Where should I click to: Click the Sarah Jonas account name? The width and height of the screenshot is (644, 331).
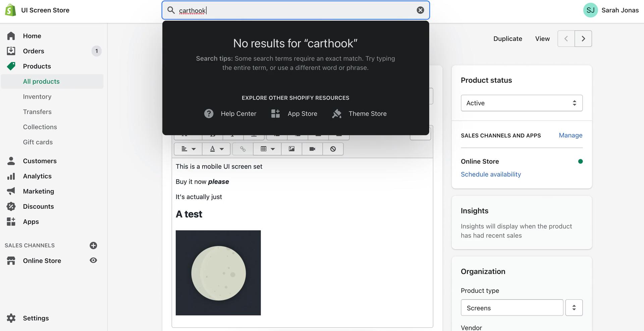pos(620,10)
